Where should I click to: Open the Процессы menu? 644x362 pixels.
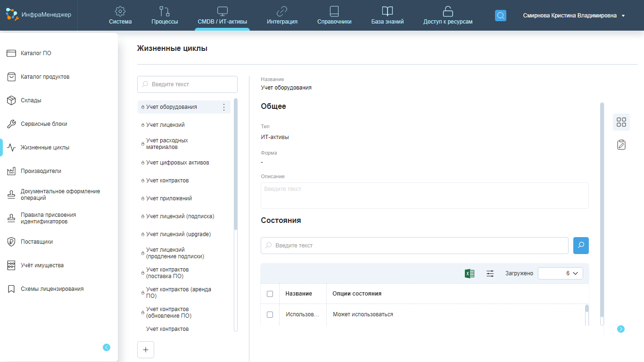[165, 16]
